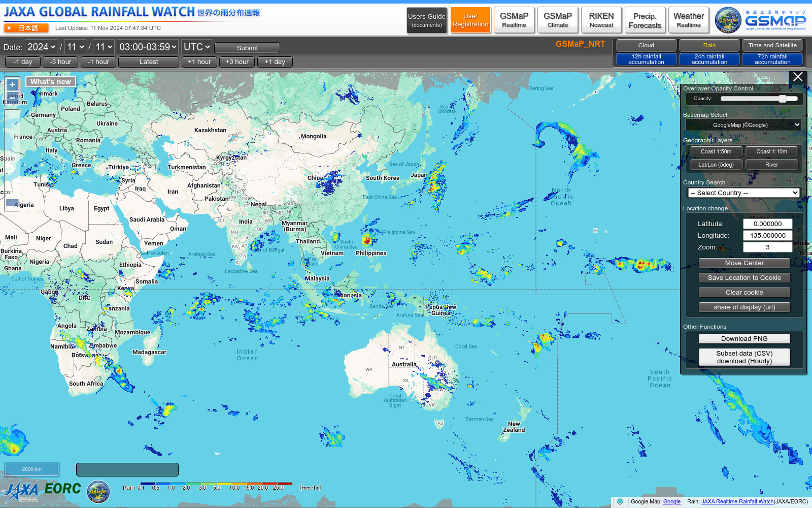
Task: Toggle Lat/Lon (5deg) grid layer
Action: tap(716, 165)
